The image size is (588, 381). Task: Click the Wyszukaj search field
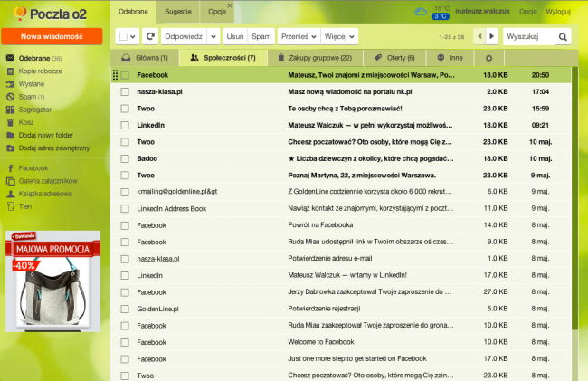coord(529,37)
